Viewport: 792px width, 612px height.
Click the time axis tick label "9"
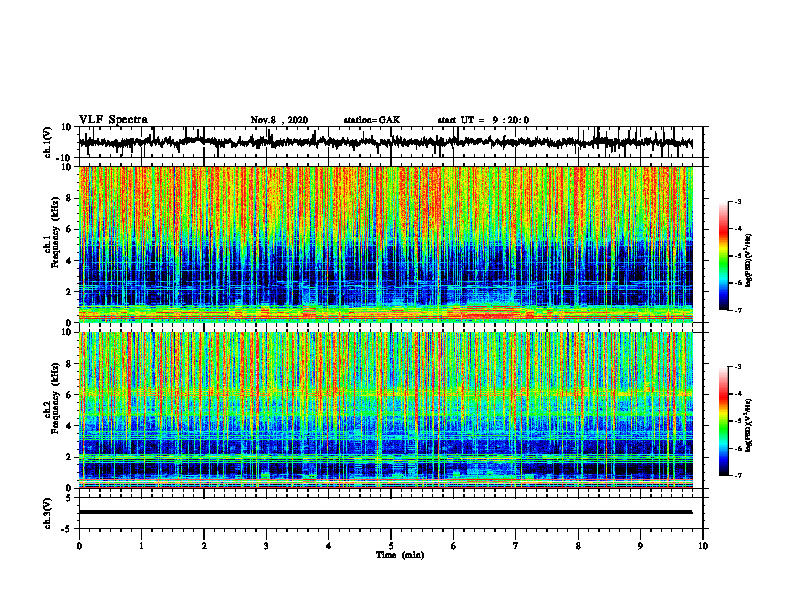pos(640,546)
